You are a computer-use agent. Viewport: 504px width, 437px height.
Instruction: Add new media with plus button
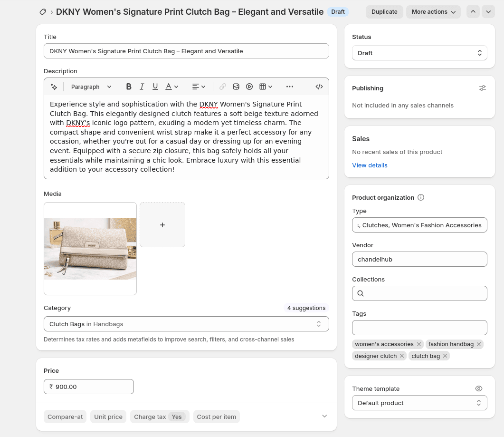(x=162, y=225)
